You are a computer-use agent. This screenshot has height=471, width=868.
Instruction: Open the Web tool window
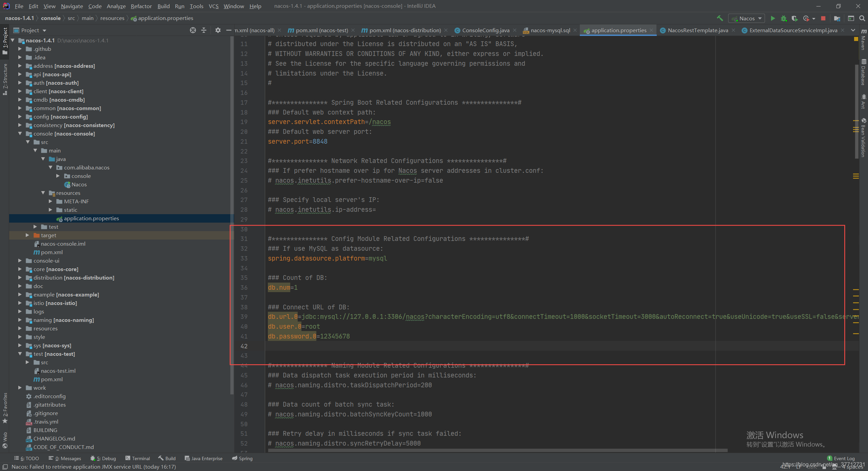coord(5,440)
